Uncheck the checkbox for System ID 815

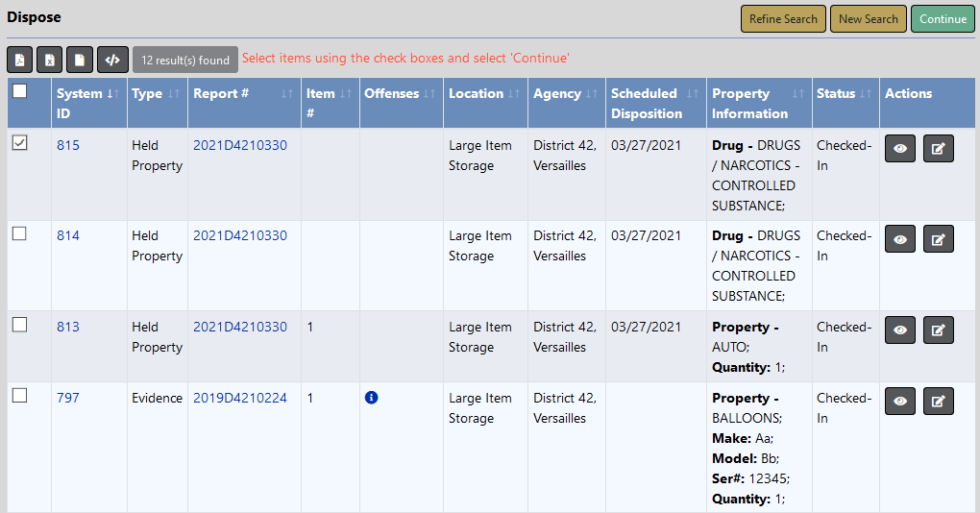[x=19, y=143]
